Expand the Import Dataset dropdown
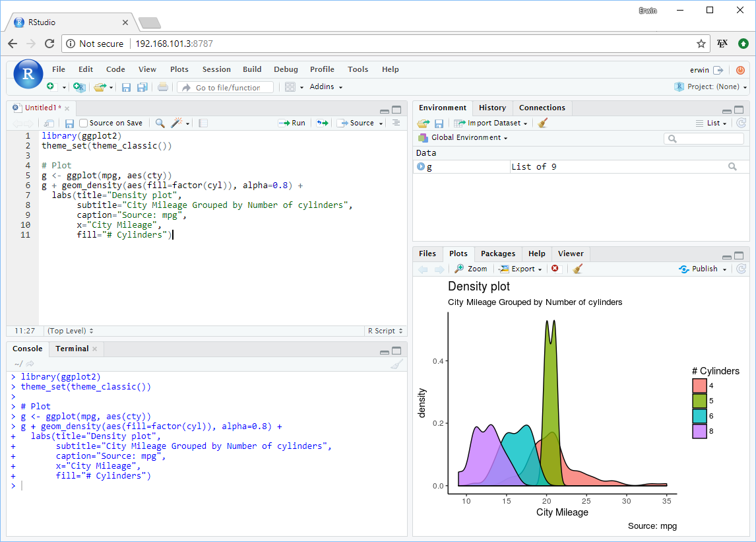Screen dimensions: 756x542 click(490, 123)
